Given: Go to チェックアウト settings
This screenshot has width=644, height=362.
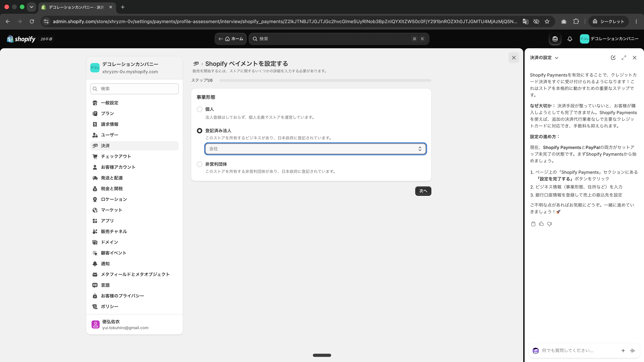Looking at the screenshot, I should pyautogui.click(x=135, y=156).
